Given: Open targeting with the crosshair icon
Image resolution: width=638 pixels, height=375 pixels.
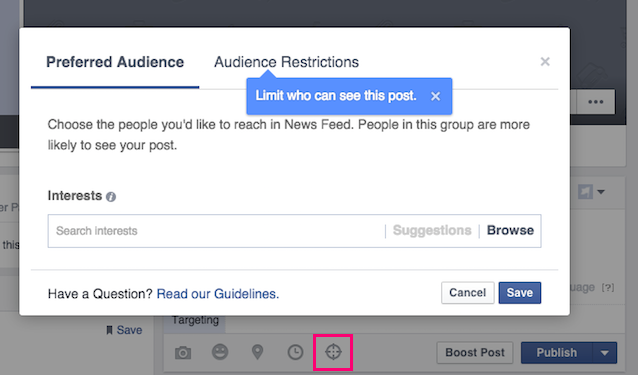Looking at the screenshot, I should [333, 352].
